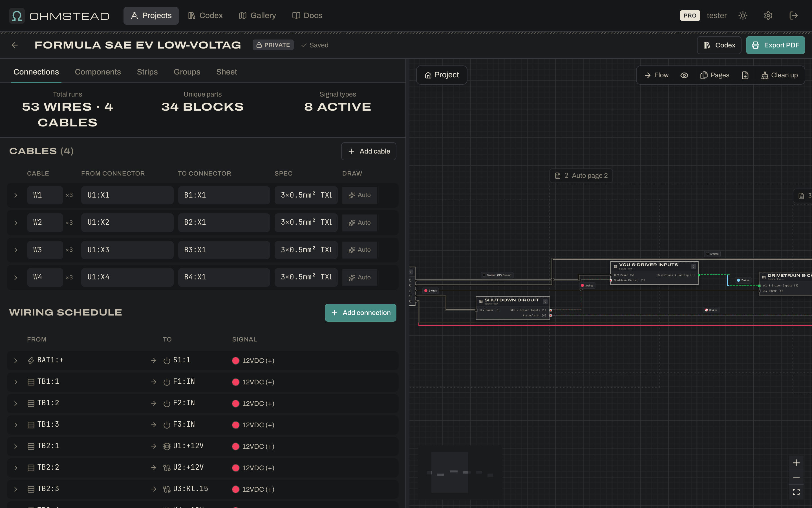Open settings via the gear icon
This screenshot has height=508, width=812.
tap(768, 16)
